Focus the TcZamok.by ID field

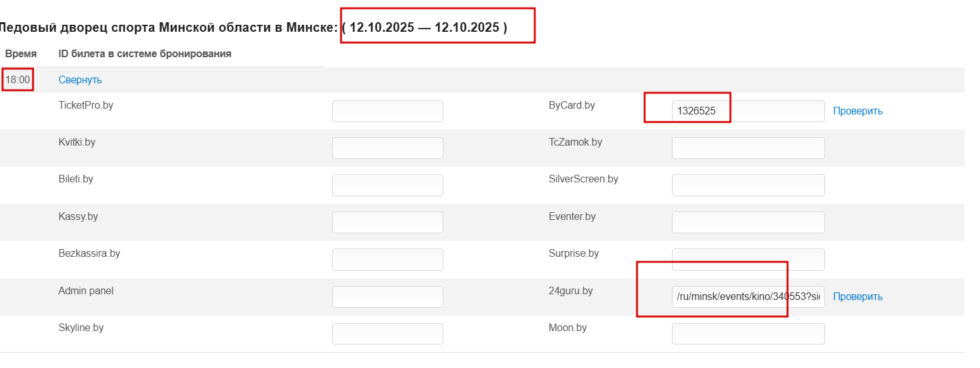click(748, 148)
